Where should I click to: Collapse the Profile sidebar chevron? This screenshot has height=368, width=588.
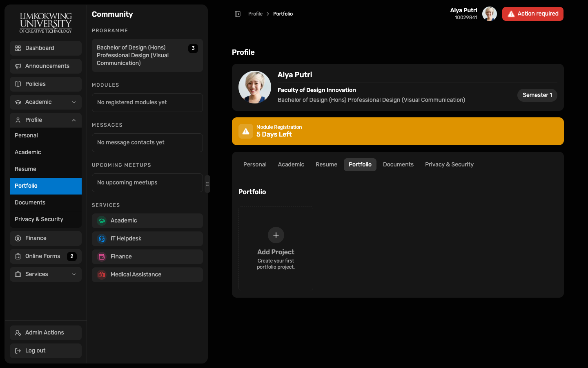[74, 120]
